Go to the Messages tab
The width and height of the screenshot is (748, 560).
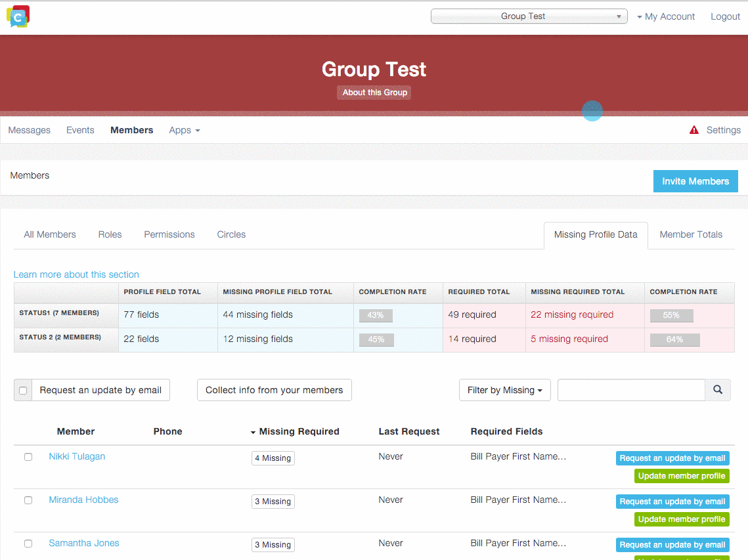click(x=29, y=130)
